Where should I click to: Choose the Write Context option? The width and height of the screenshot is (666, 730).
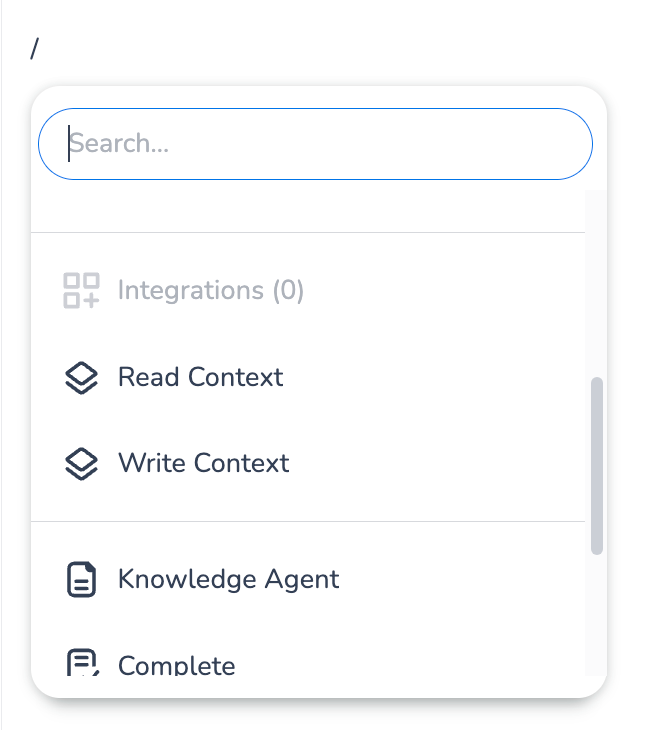point(203,464)
